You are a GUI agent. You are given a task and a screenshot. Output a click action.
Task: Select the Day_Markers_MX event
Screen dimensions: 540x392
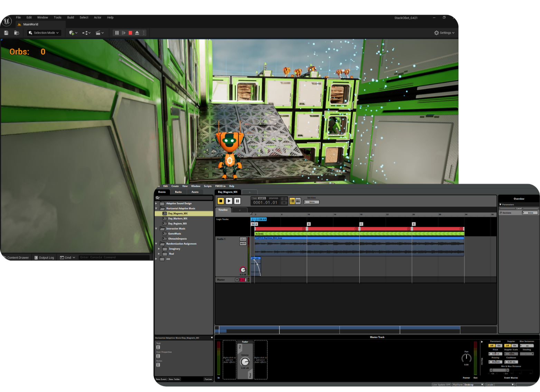click(178, 218)
